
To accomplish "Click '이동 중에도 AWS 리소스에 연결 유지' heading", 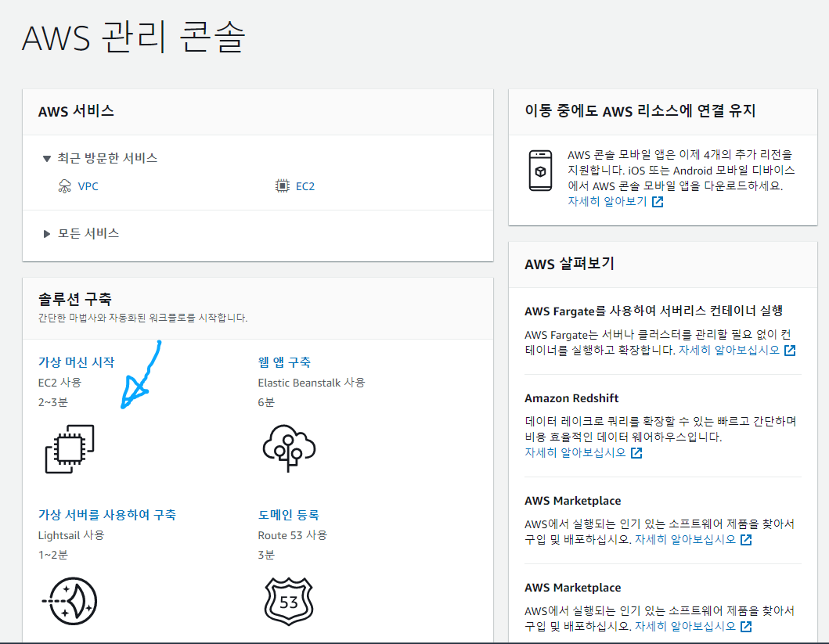I will [640, 110].
